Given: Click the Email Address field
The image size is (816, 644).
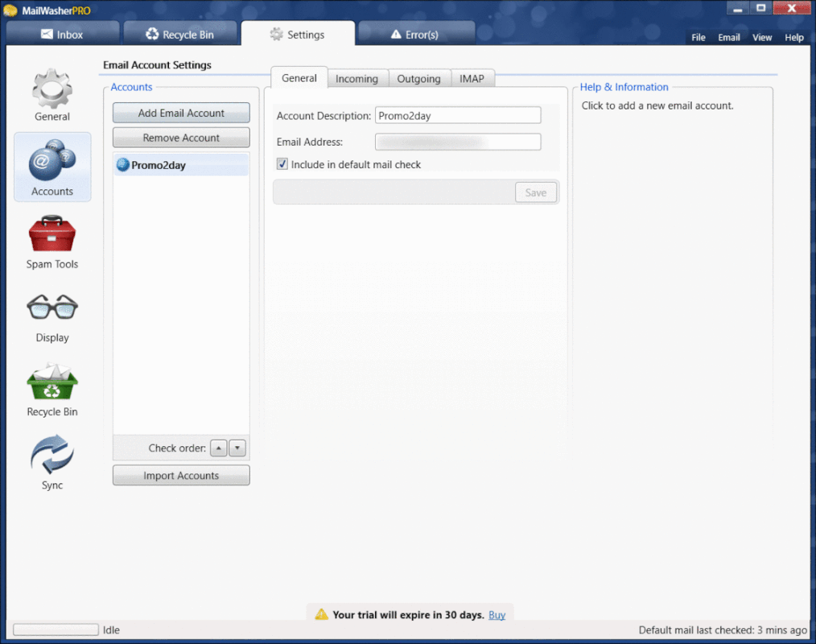Looking at the screenshot, I should coord(458,142).
